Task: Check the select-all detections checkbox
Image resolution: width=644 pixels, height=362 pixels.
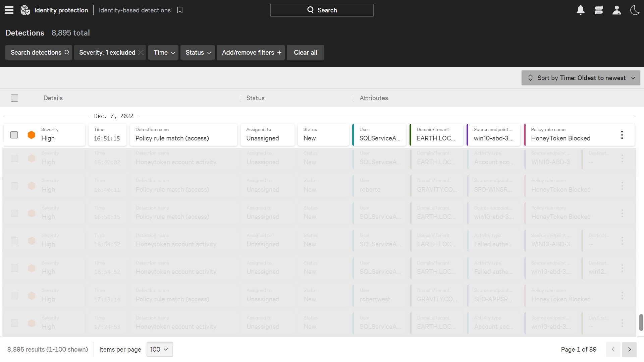Action: (x=14, y=98)
